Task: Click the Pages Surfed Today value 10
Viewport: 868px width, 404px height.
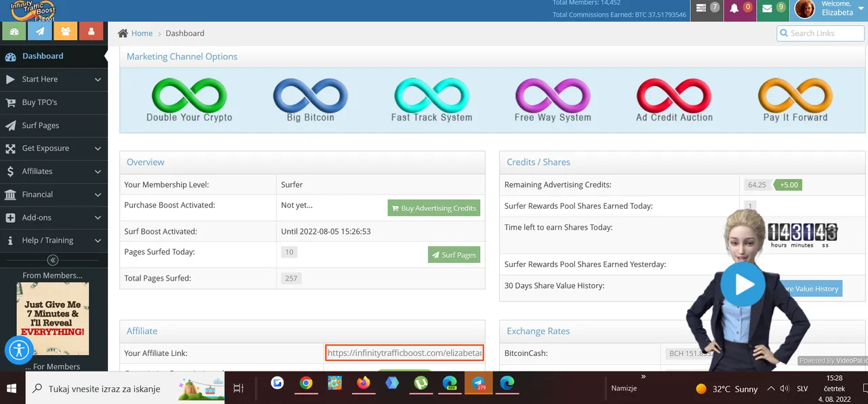Action: pos(289,252)
